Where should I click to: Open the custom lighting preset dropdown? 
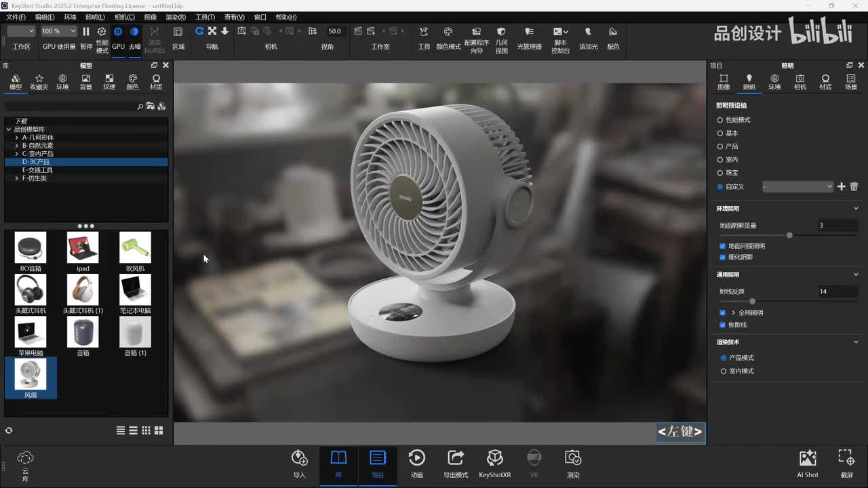[x=797, y=186]
